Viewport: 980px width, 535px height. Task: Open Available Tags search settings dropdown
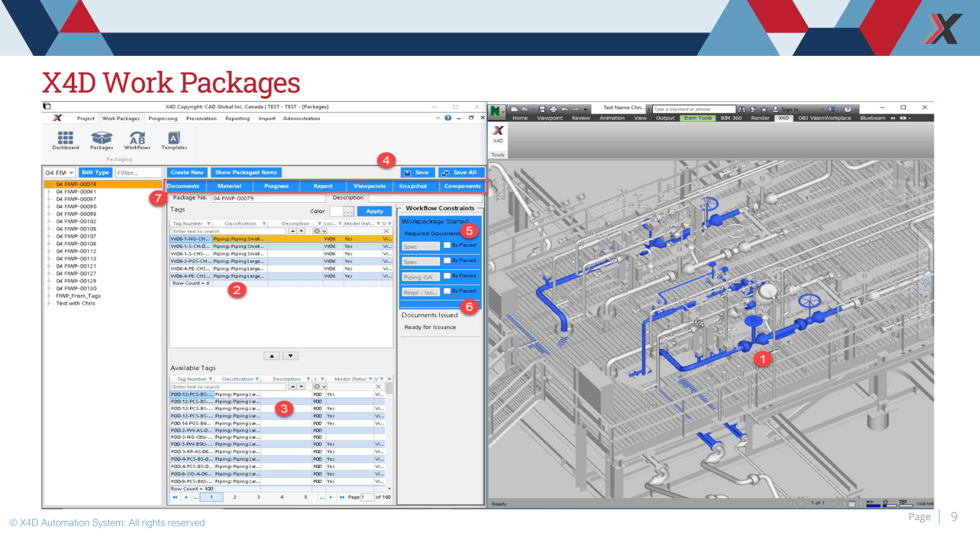[x=320, y=387]
